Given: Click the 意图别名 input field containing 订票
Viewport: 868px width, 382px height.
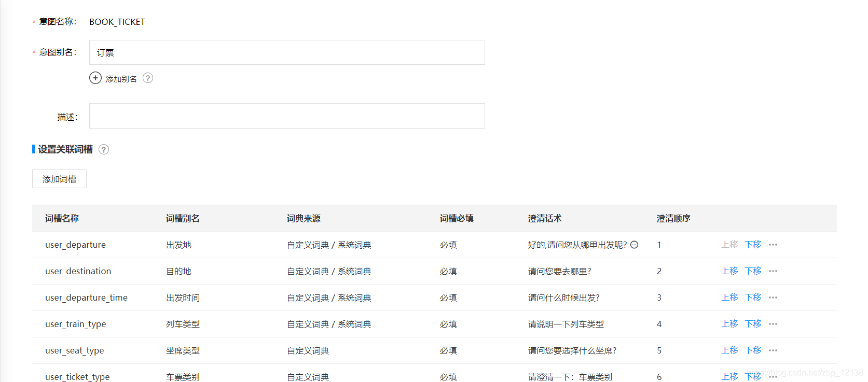Looking at the screenshot, I should point(287,52).
